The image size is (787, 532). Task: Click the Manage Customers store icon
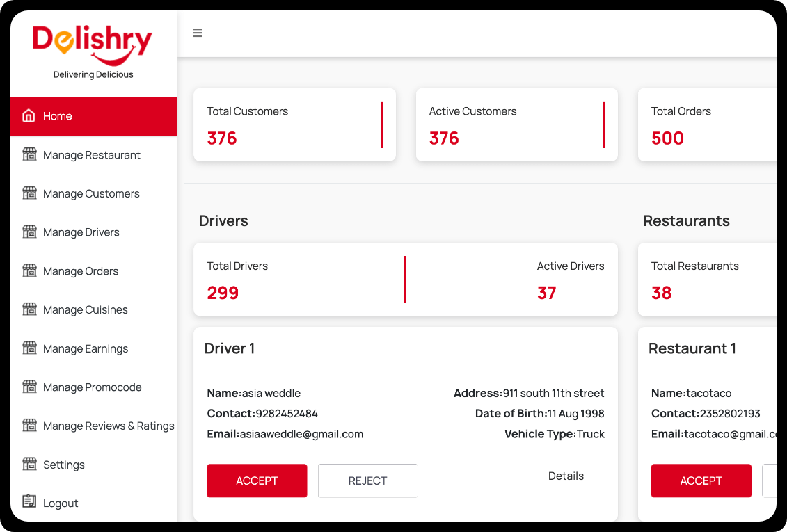click(x=29, y=193)
